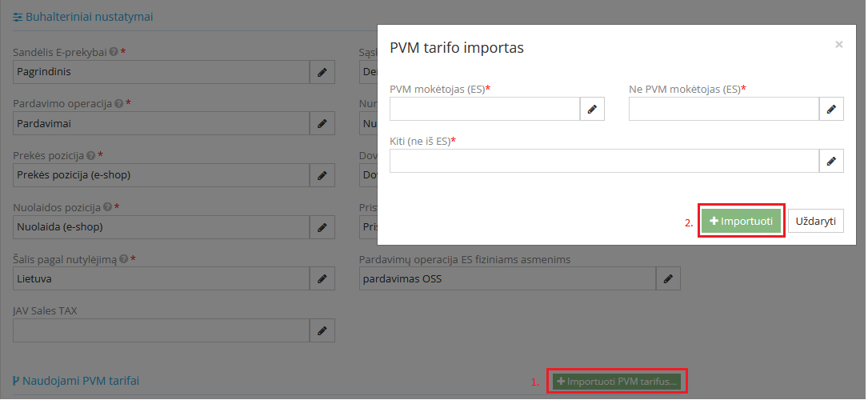Screen dimensions: 868x404
Task: Click pencil icon beside Pardavimai field
Action: click(x=322, y=124)
